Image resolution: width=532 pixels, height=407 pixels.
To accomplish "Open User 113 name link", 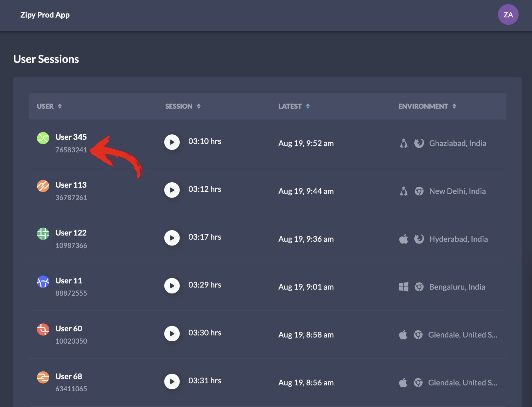I will pyautogui.click(x=71, y=185).
